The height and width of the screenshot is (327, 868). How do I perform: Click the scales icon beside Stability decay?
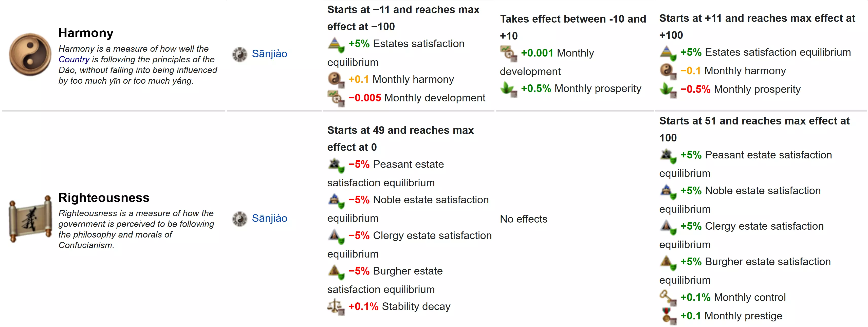tap(336, 307)
